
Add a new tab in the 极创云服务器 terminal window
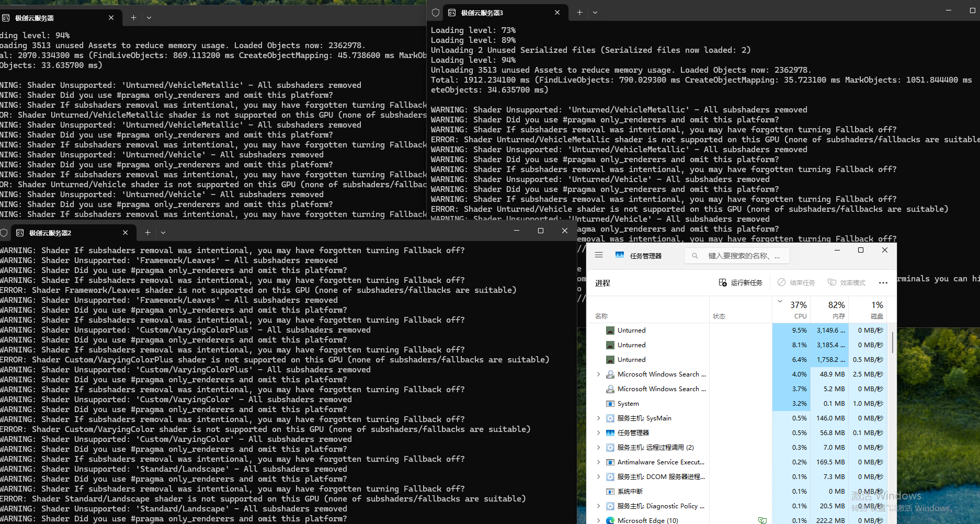coord(133,18)
